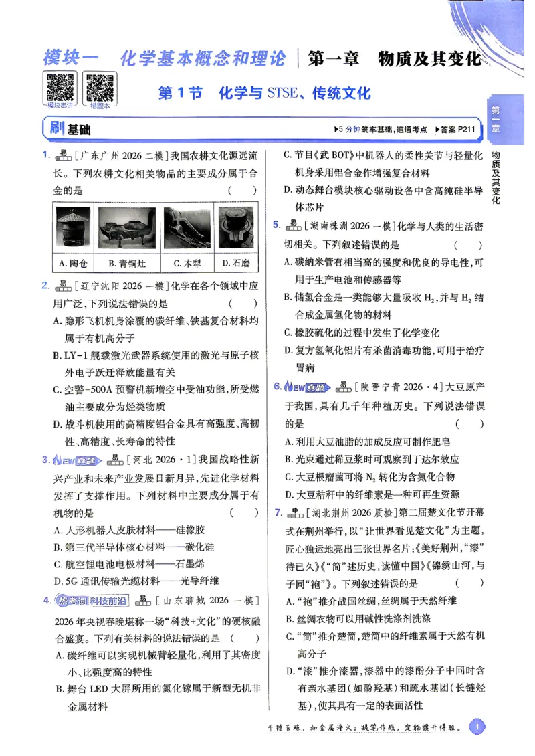This screenshot has width=535, height=756.
Task: Select option B 舞台 LED 大屏所用的氮化镓
Action: [x=158, y=698]
